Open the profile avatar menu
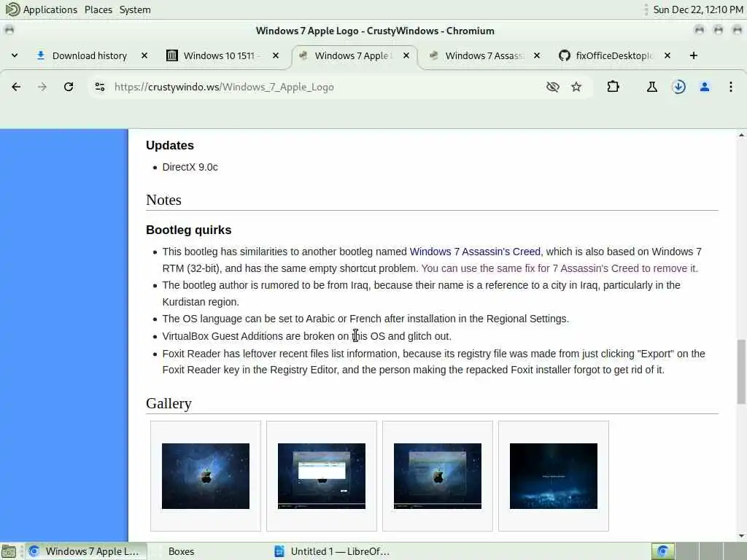 click(x=705, y=87)
